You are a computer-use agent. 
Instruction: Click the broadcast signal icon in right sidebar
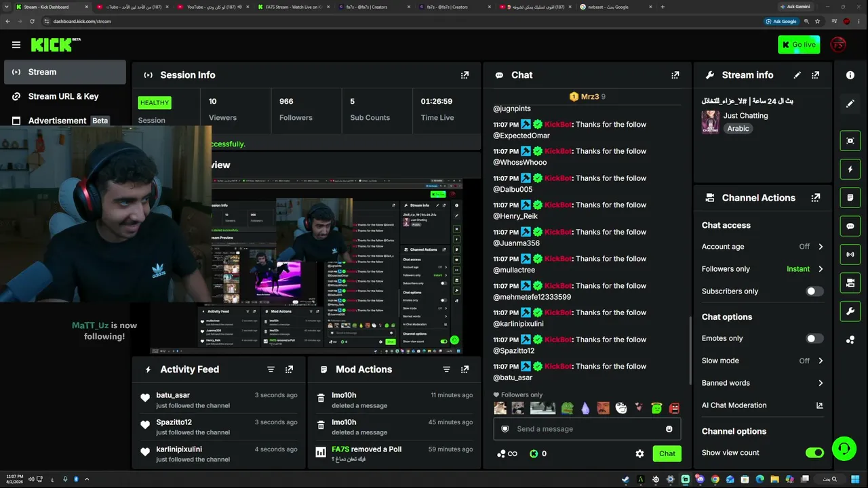(850, 254)
